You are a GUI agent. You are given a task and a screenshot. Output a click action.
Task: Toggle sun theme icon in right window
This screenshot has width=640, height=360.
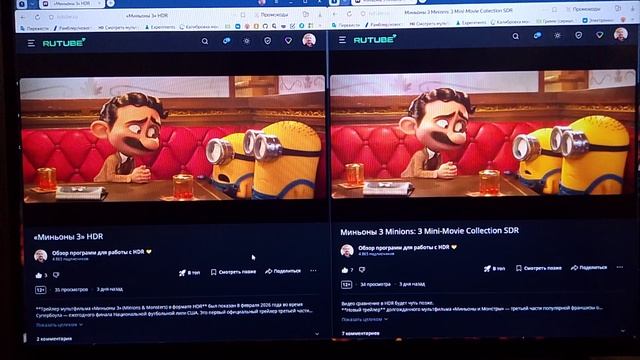tap(557, 36)
